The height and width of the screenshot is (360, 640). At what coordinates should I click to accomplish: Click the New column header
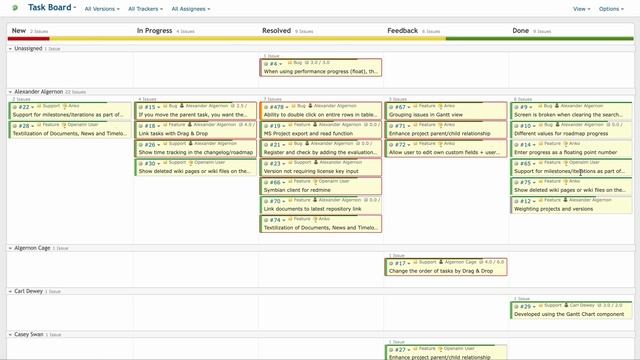pos(19,31)
